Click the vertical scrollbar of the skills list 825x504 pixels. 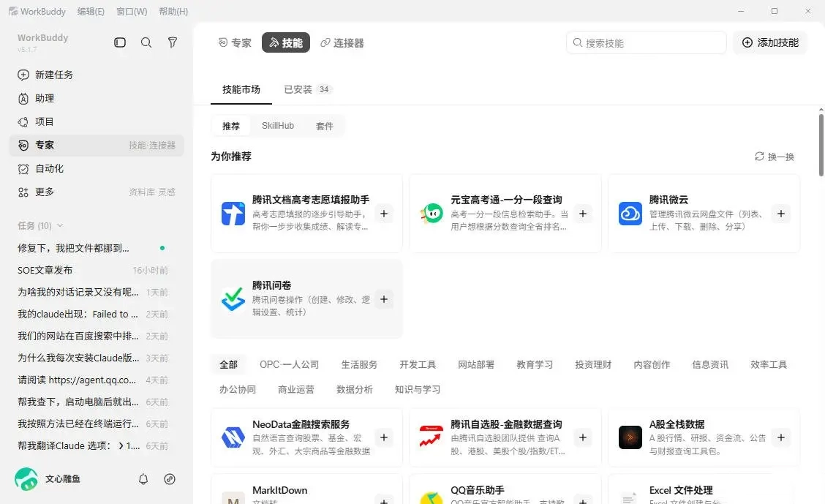(x=821, y=145)
